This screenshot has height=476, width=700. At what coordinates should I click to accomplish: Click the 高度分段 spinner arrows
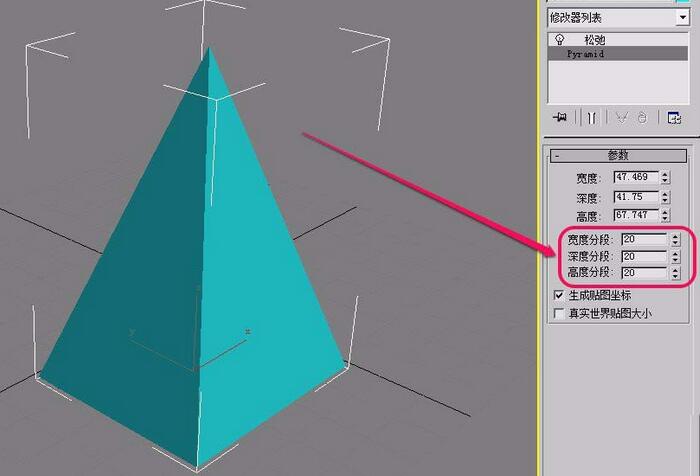tap(675, 273)
